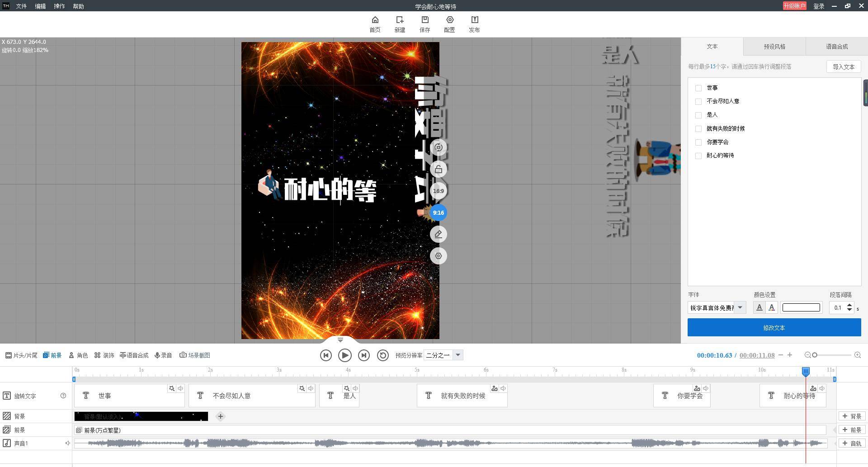Zoom out timeline with magnifier minus icon
Screen dimensions: 868x467
click(x=807, y=355)
